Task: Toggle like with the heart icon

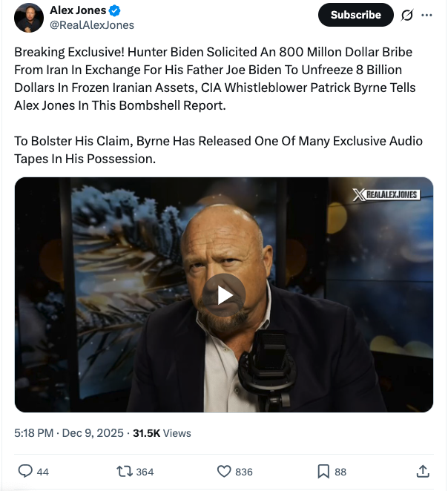Action: (x=224, y=471)
